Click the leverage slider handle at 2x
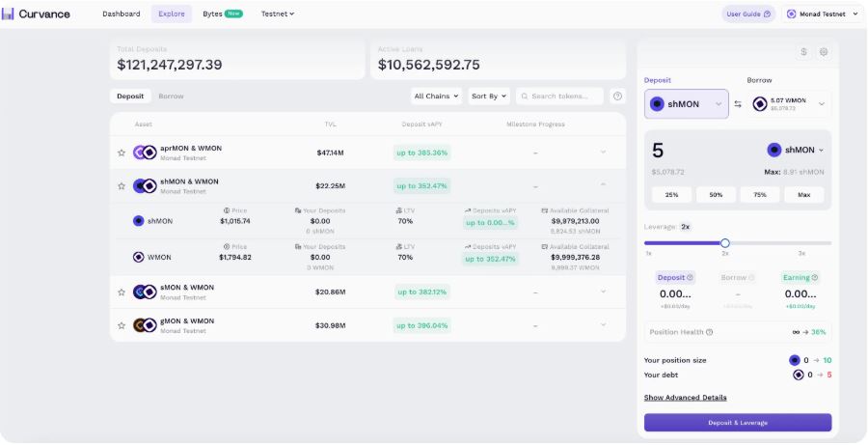 tap(725, 242)
